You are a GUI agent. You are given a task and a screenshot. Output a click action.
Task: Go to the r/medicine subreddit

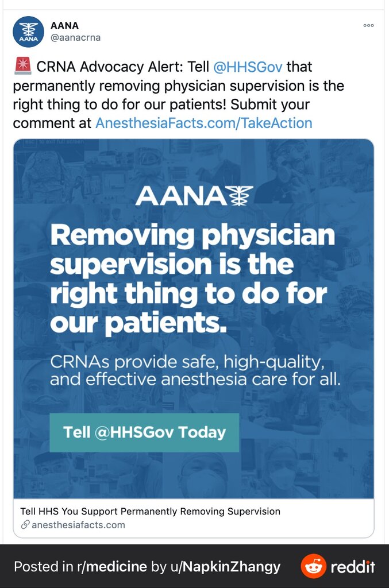112,567
